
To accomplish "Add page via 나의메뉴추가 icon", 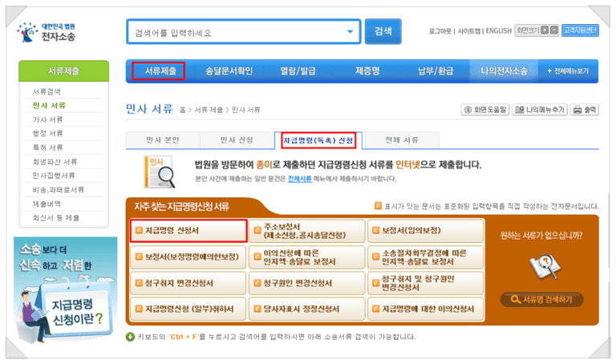I will pos(540,109).
